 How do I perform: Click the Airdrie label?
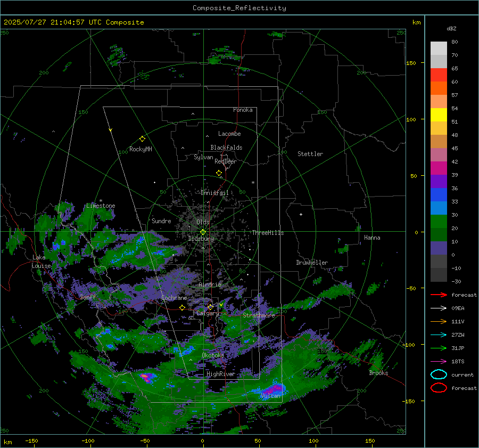tap(210, 284)
